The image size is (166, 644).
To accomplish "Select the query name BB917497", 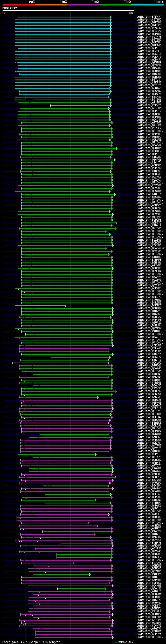I will pos(10,8).
